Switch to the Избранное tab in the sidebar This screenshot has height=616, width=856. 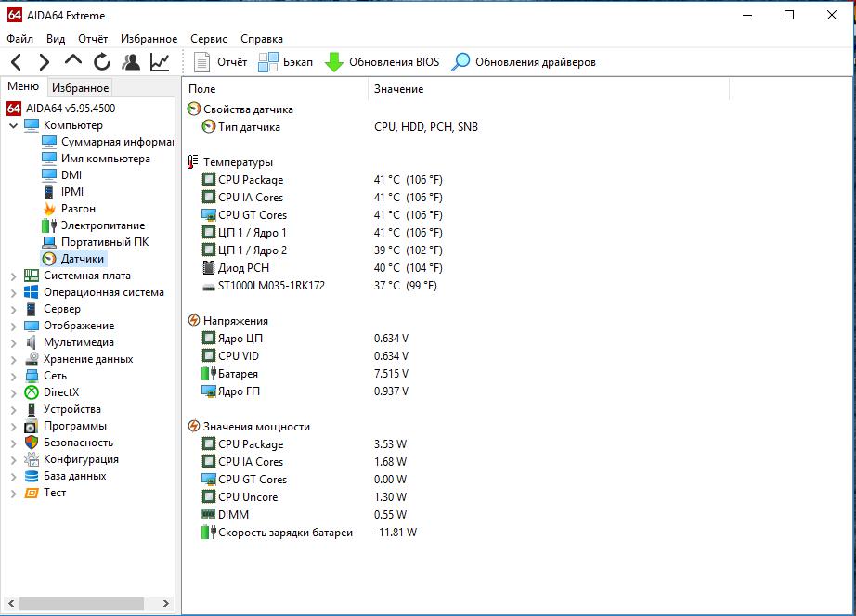[x=80, y=87]
